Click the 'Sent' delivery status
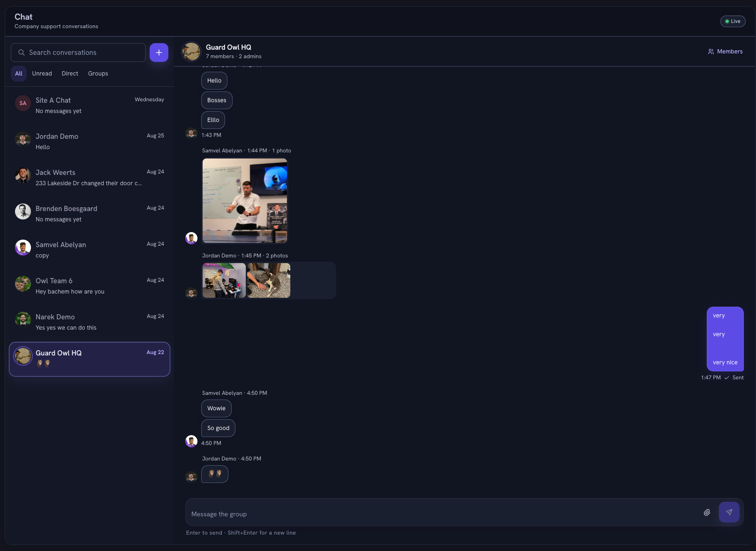This screenshot has width=756, height=551. (x=738, y=377)
